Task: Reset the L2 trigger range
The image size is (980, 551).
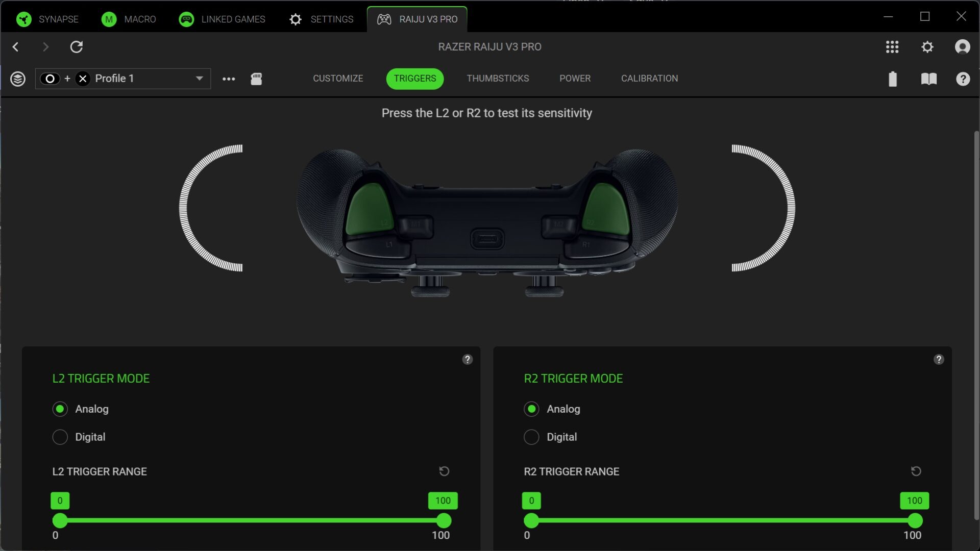Action: [x=444, y=471]
